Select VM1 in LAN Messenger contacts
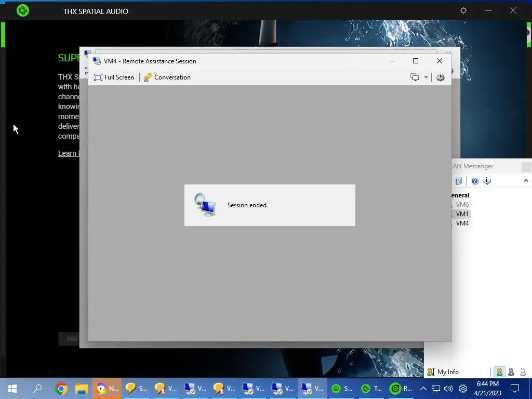The width and height of the screenshot is (532, 399). coord(461,214)
